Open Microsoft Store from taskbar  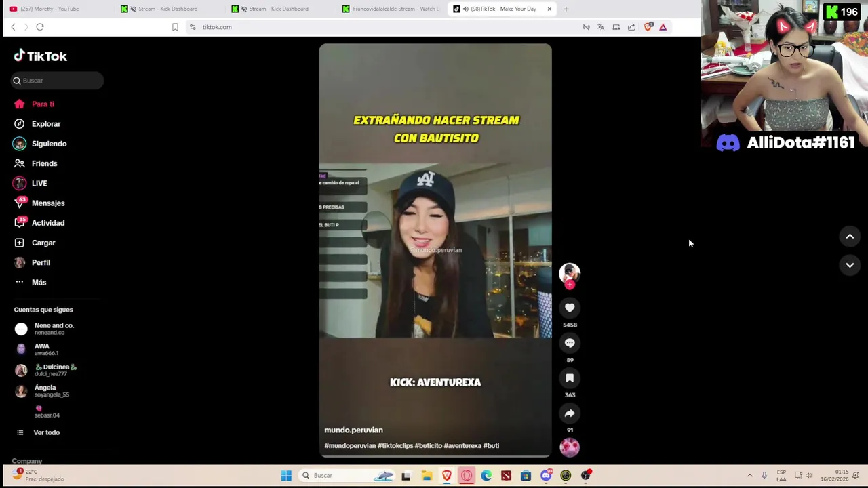526,476
